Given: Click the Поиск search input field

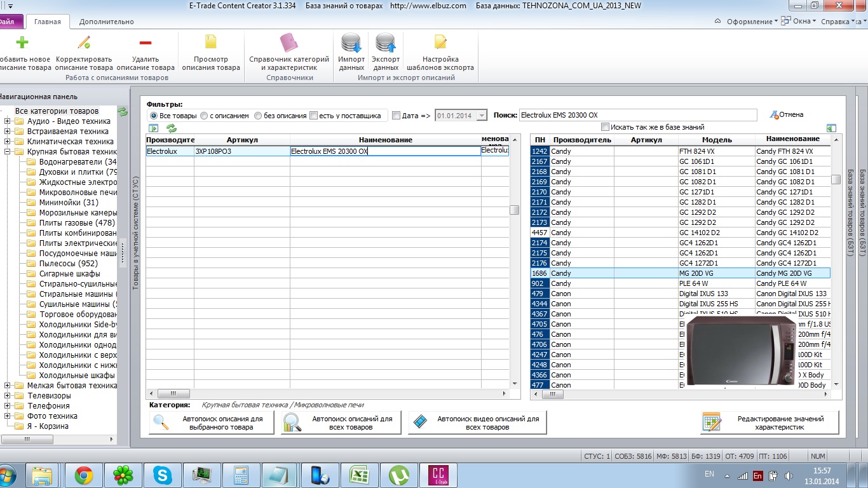Looking at the screenshot, I should [638, 115].
